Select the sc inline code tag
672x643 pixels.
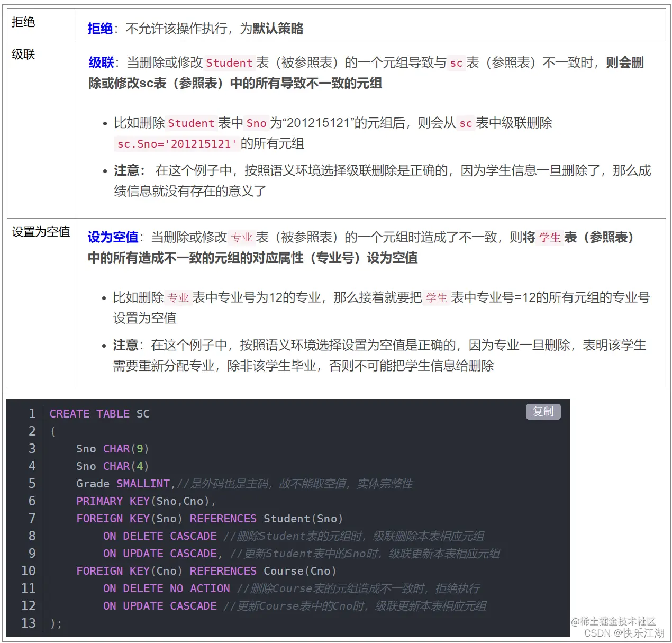[x=456, y=63]
